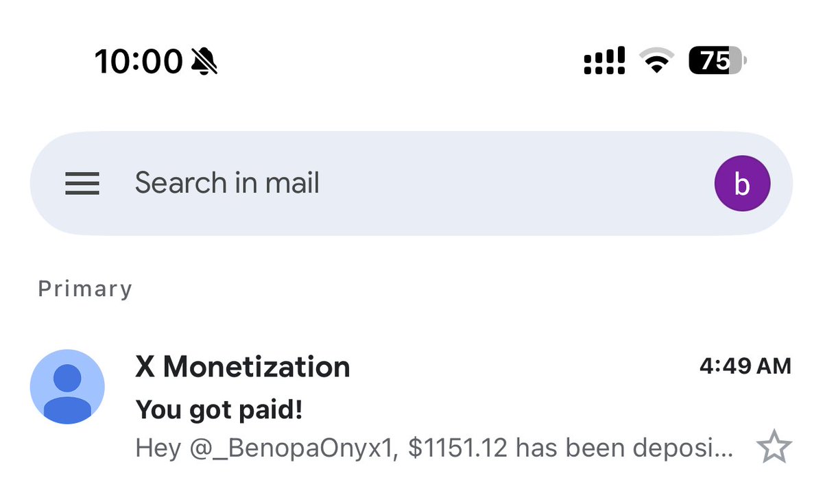Star the X Monetization email
This screenshot has height=504, width=823.
click(774, 448)
